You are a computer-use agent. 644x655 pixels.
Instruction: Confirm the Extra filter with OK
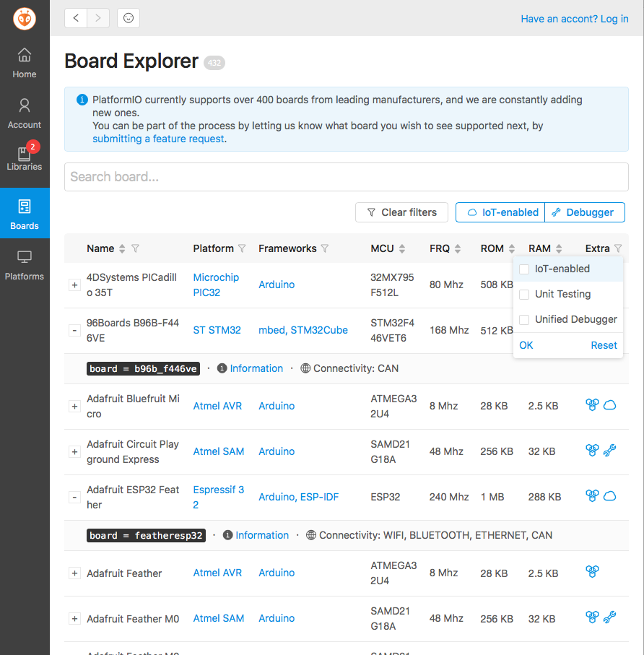click(526, 345)
